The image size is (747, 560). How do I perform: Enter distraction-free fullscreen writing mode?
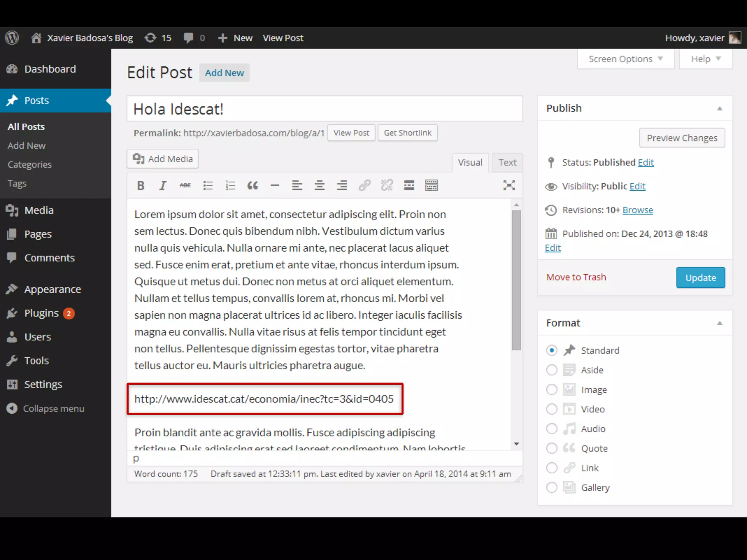click(509, 186)
